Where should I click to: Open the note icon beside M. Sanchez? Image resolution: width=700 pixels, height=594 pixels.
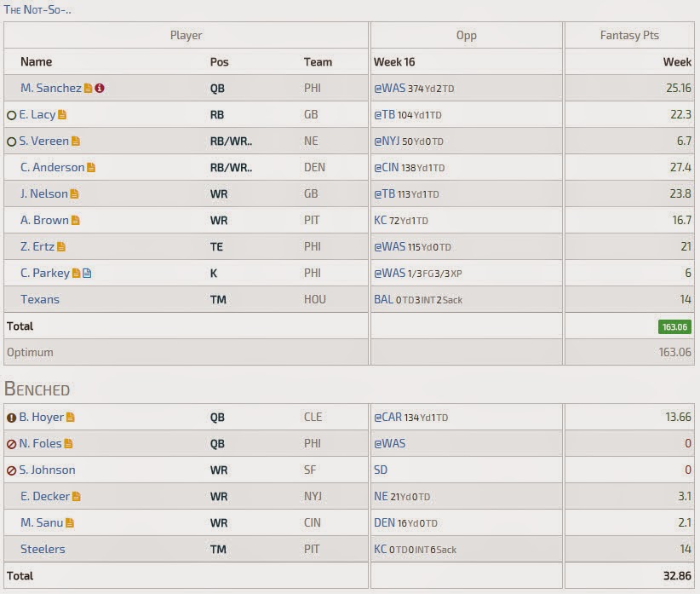click(88, 89)
